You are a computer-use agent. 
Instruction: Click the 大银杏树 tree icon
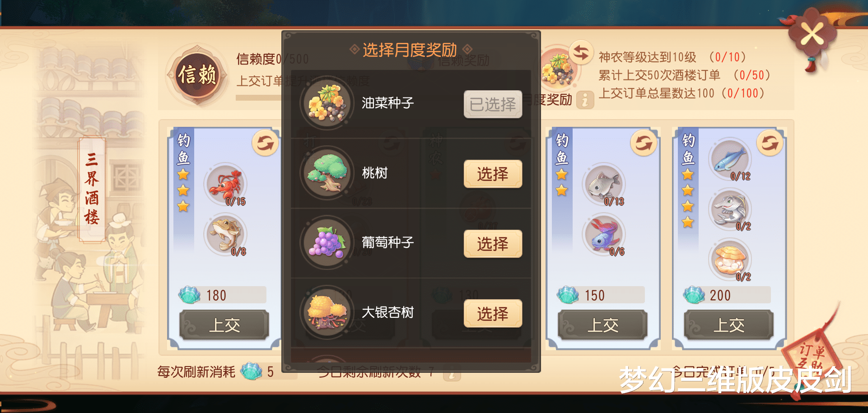327,312
